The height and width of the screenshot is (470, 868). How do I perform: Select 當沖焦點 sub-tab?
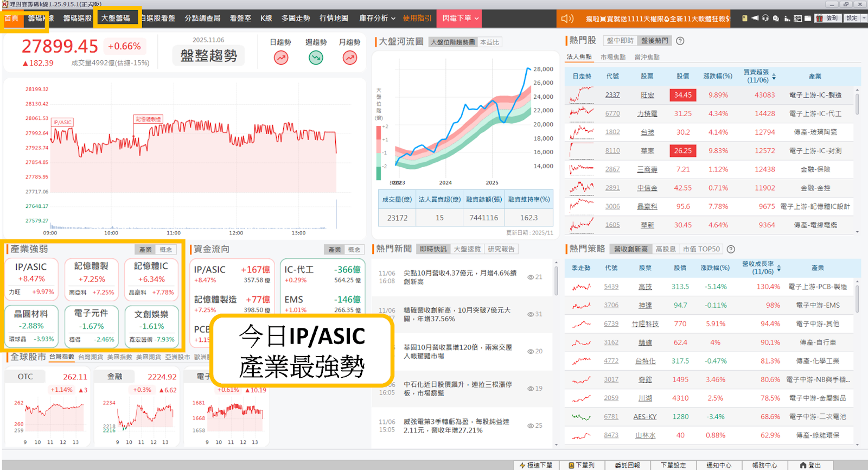coord(647,57)
